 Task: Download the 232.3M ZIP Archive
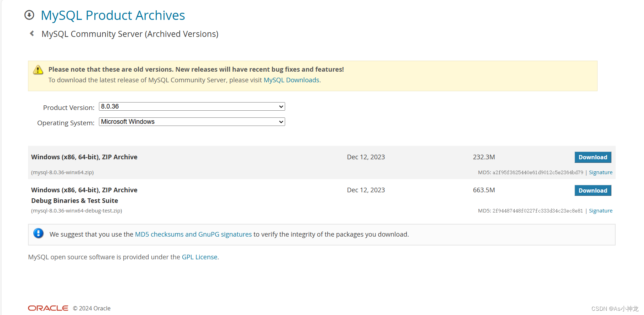pos(593,157)
